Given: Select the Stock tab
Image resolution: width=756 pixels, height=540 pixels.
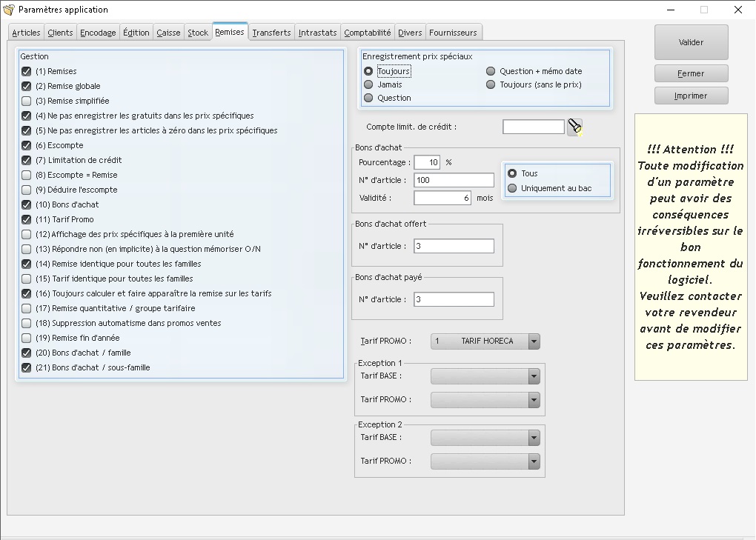Looking at the screenshot, I should coord(198,33).
